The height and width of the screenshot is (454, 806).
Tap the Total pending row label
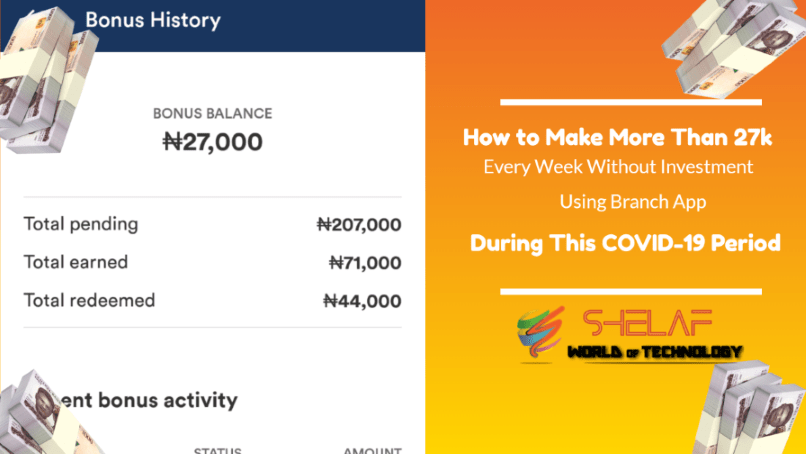click(x=81, y=224)
